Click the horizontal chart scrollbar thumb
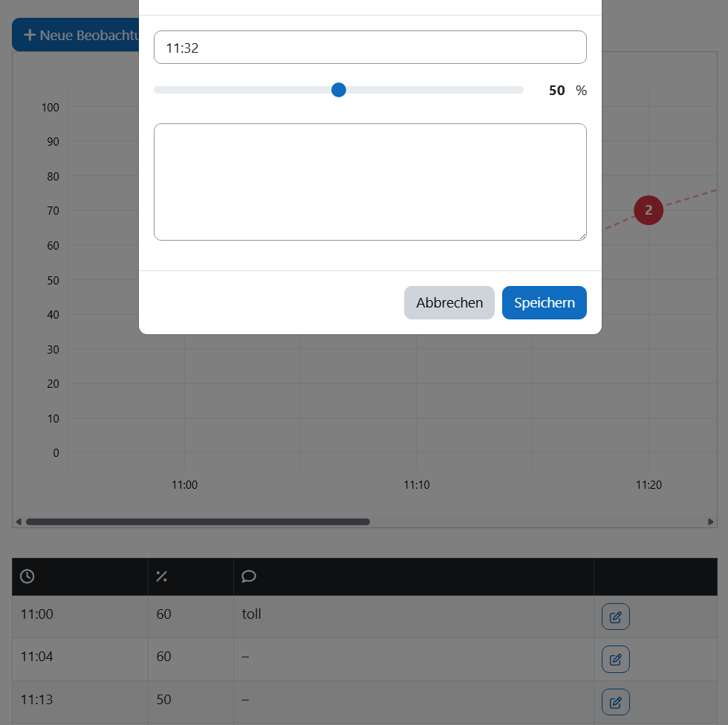Screen dimensions: 728x725 [198, 521]
